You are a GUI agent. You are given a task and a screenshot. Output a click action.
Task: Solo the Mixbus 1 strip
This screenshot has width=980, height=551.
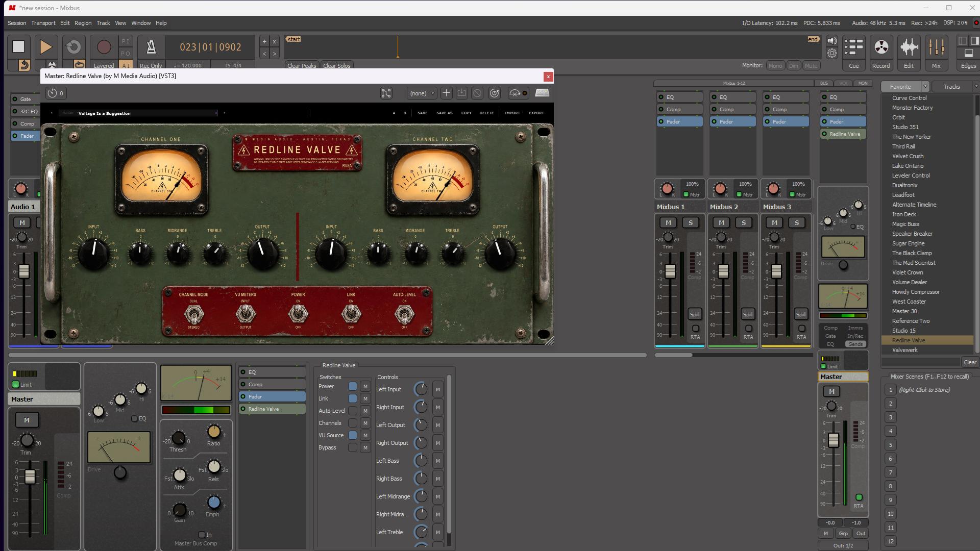point(691,222)
